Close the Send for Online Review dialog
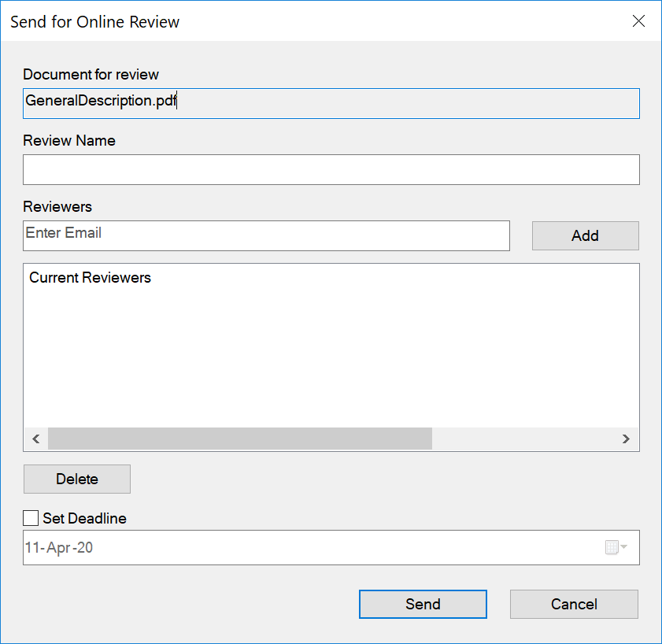The width and height of the screenshot is (662, 644). (x=638, y=21)
